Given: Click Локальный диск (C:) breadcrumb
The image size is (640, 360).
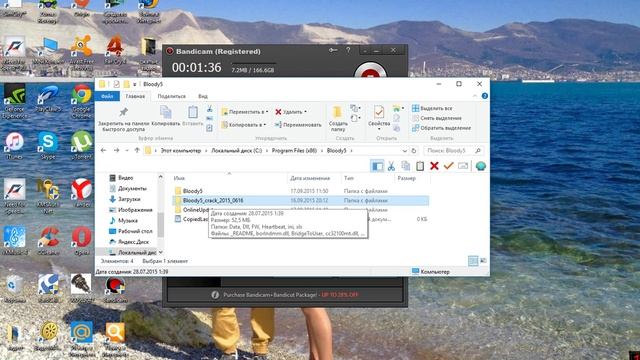Looking at the screenshot, I should (236, 151).
